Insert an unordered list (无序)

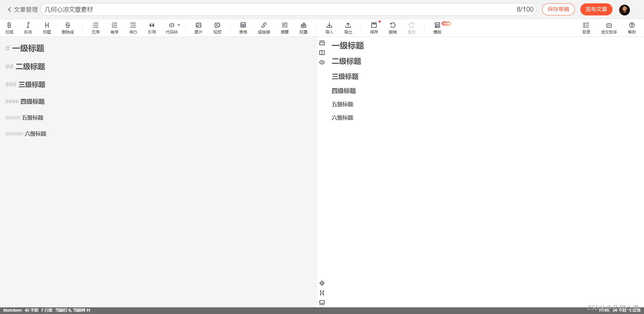(x=96, y=28)
